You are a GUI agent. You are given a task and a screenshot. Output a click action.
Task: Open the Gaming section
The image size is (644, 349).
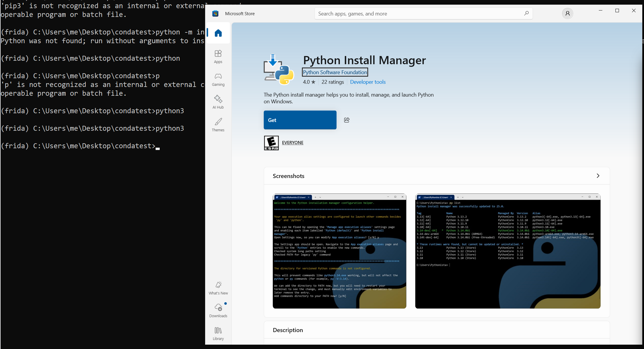pos(218,79)
